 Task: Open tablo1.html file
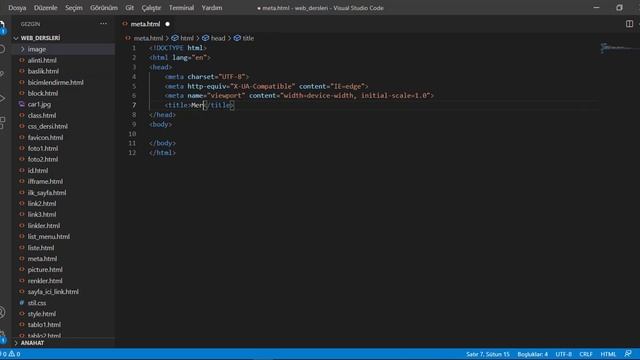coord(44,324)
